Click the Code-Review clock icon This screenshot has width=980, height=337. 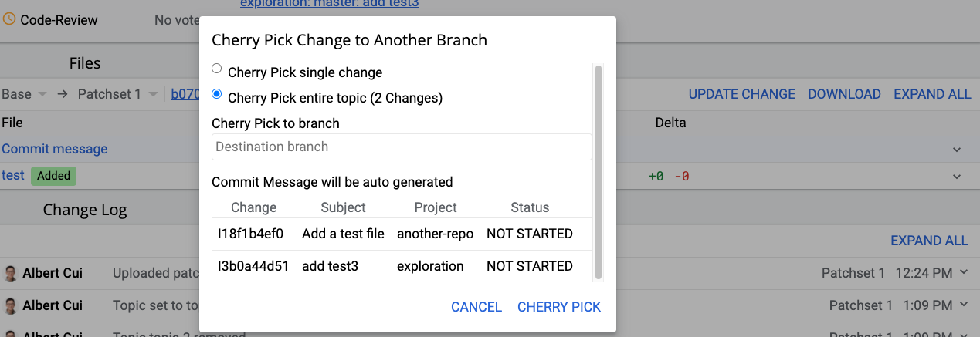click(9, 19)
